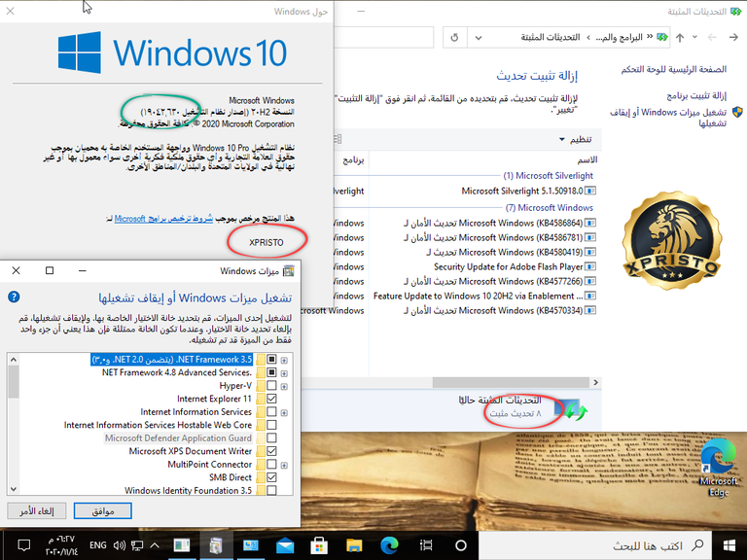Select the KB4570334 security update entry
747x560 pixels.
click(x=500, y=310)
